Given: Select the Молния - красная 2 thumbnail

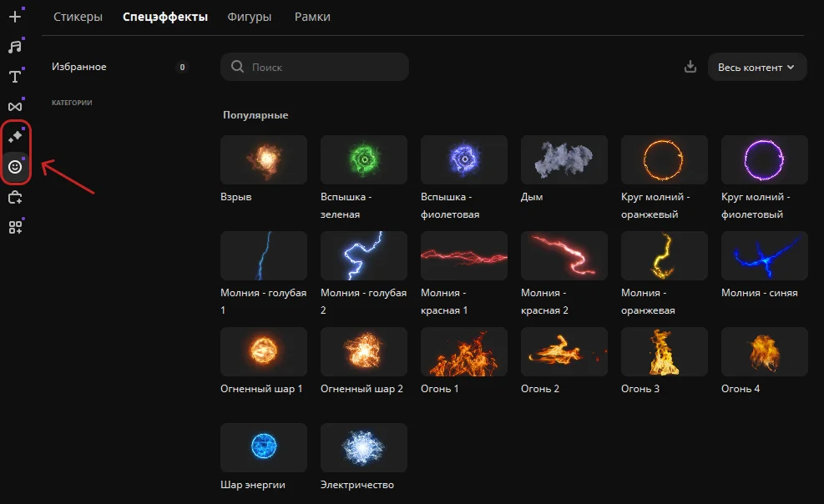Looking at the screenshot, I should [564, 255].
